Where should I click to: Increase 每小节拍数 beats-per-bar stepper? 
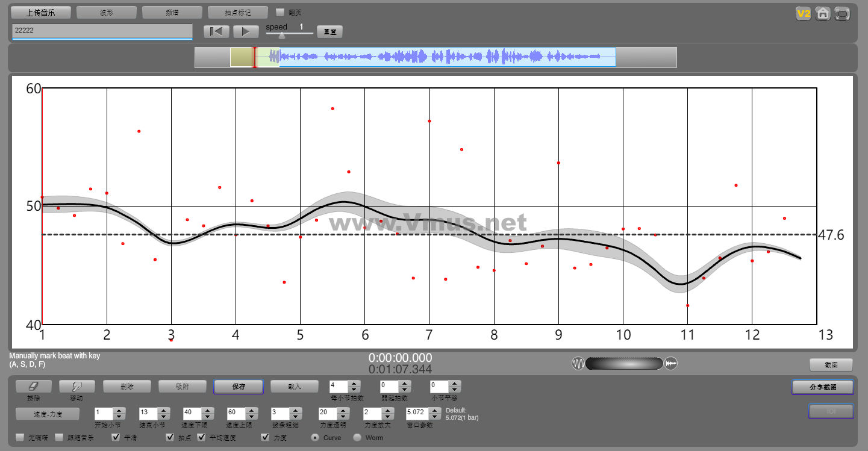click(x=355, y=383)
